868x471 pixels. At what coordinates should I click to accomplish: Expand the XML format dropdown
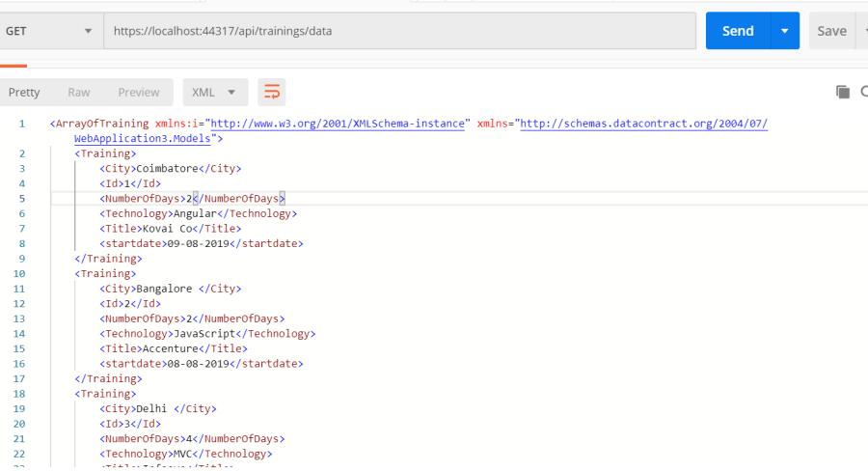[215, 93]
